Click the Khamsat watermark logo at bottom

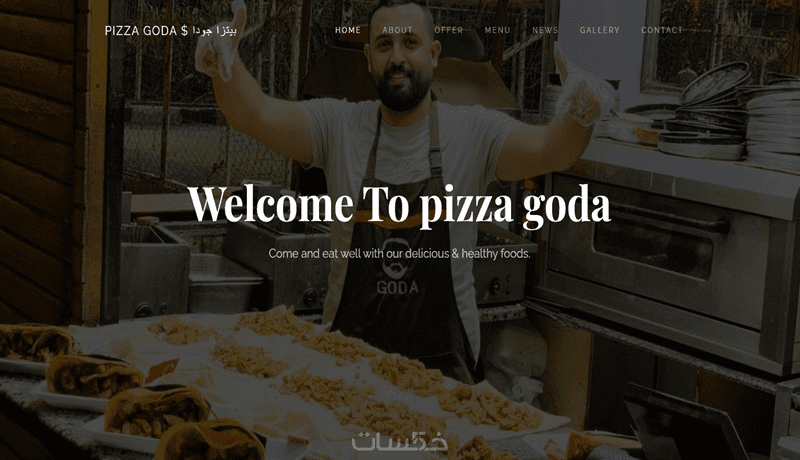click(399, 442)
